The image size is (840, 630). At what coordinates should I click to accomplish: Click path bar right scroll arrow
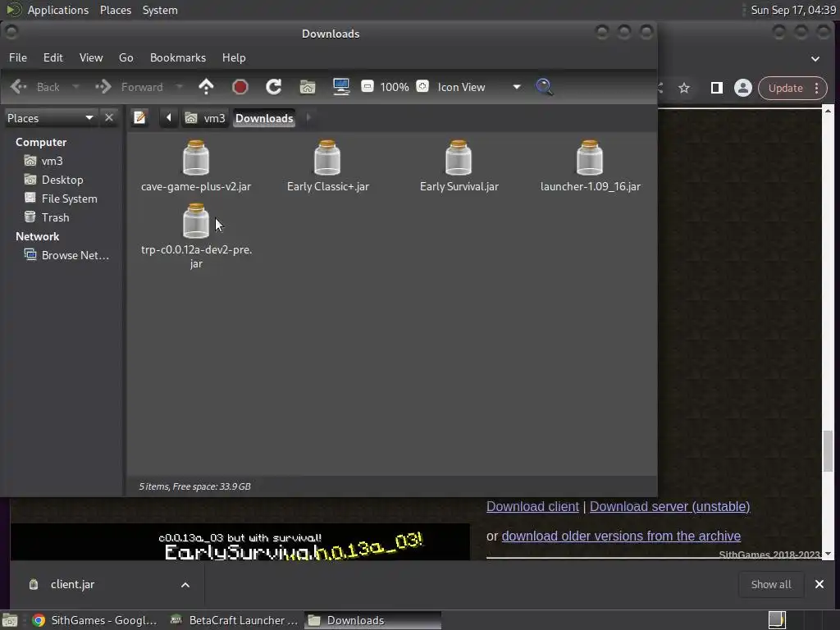click(308, 117)
